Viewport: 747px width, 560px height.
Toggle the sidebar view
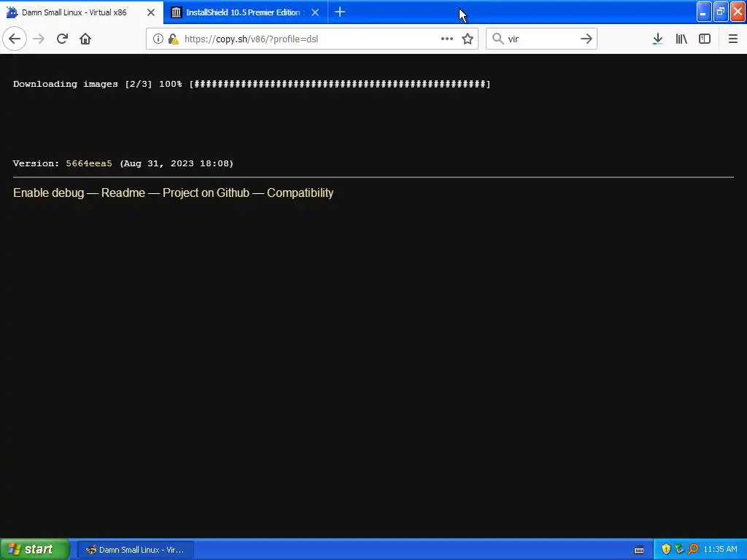tap(705, 39)
